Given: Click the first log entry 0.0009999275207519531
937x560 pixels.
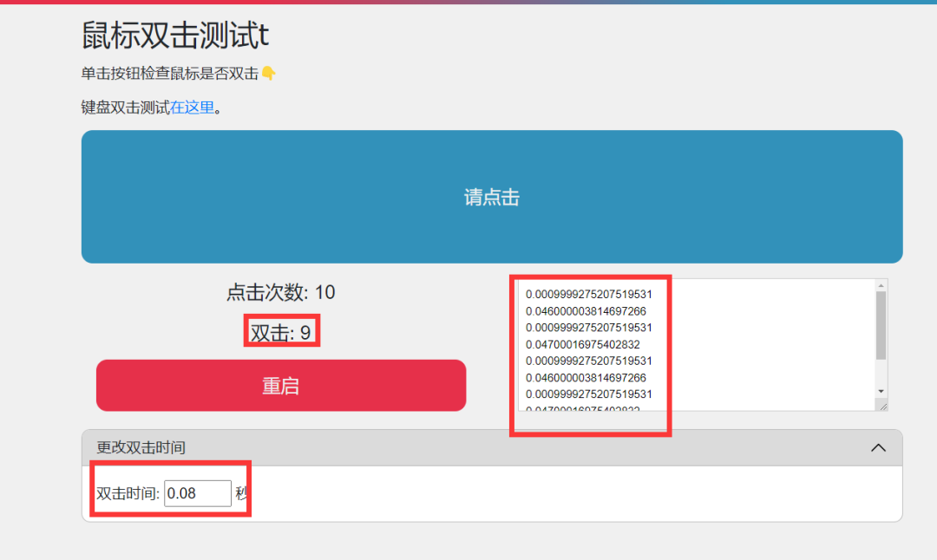Looking at the screenshot, I should [588, 295].
